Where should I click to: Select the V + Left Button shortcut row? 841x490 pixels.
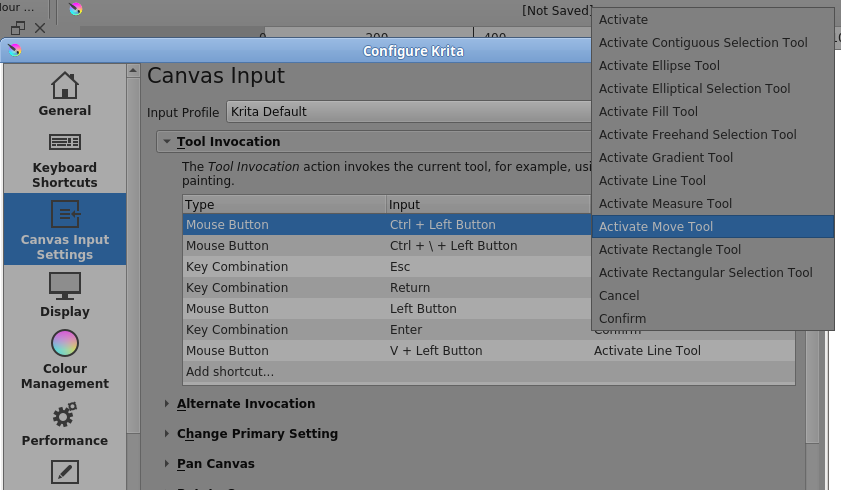436,351
